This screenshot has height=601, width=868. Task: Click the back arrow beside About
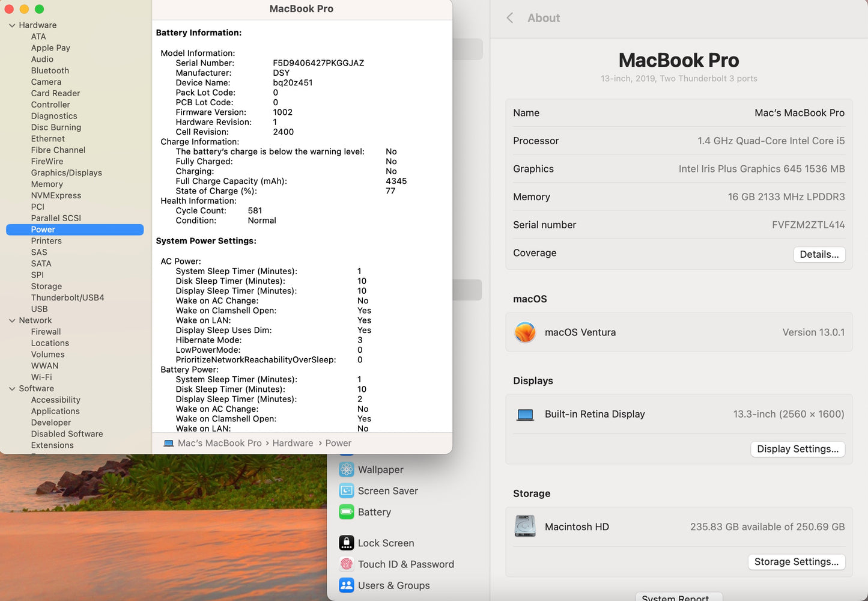tap(510, 18)
